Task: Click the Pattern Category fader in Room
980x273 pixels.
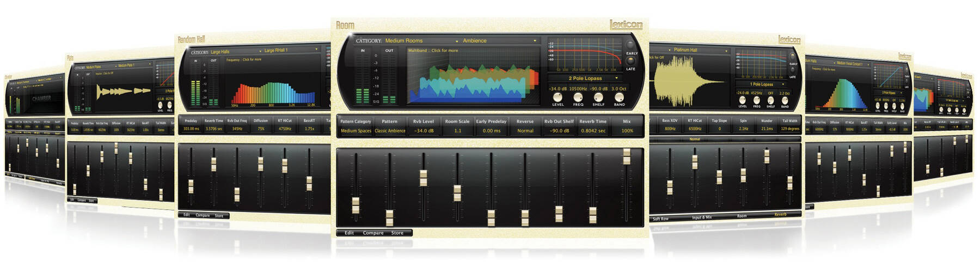Action: click(356, 206)
